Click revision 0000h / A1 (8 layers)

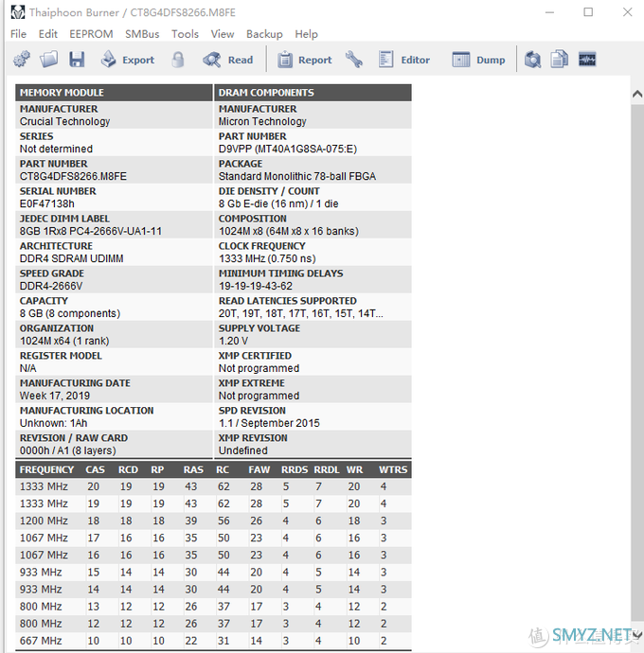point(67,451)
